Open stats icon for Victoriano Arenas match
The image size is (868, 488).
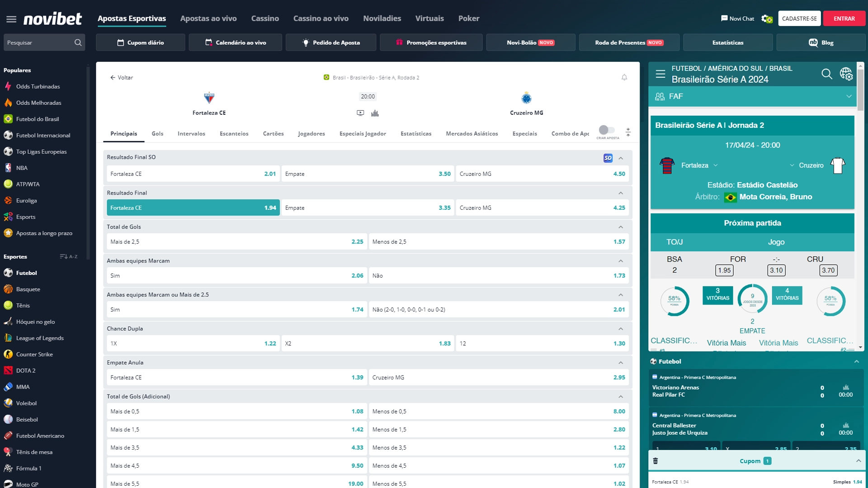pos(846,387)
